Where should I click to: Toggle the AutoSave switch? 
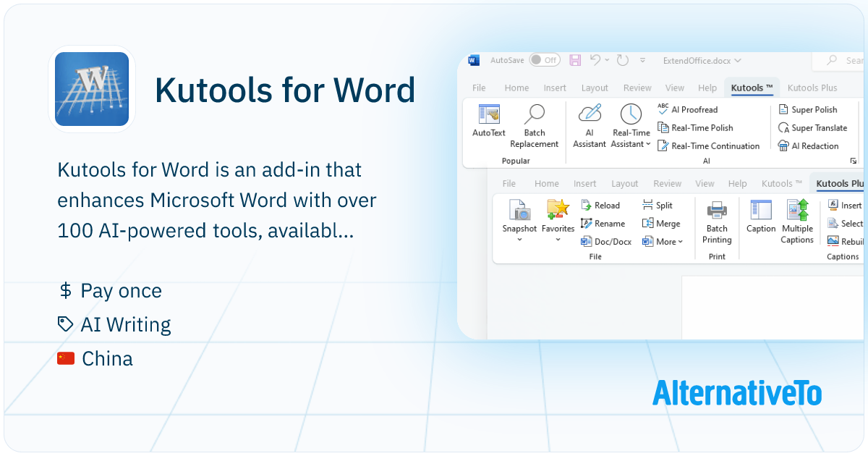point(545,60)
